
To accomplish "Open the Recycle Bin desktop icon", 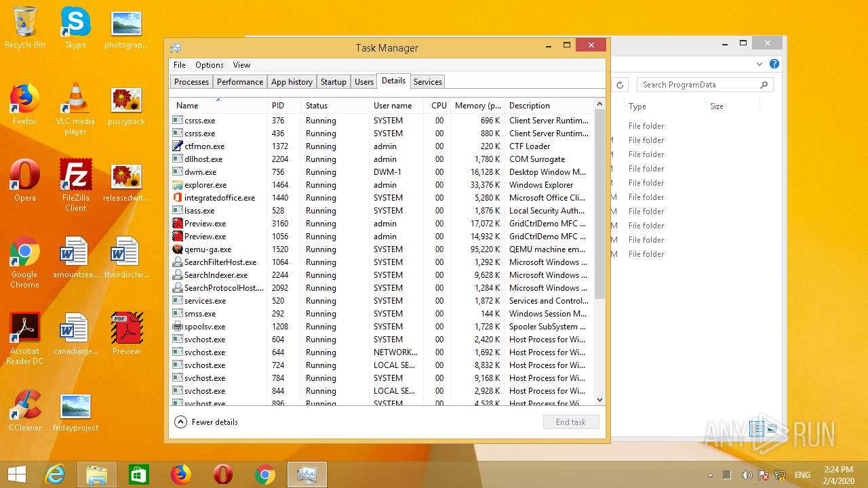I will click(25, 27).
